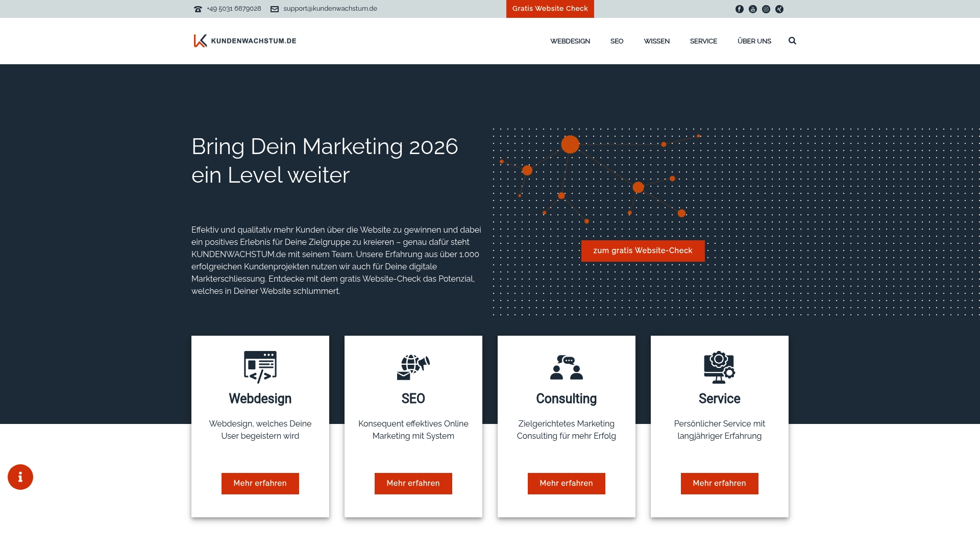
Task: Open the WEBDESIGN menu item
Action: pos(570,41)
